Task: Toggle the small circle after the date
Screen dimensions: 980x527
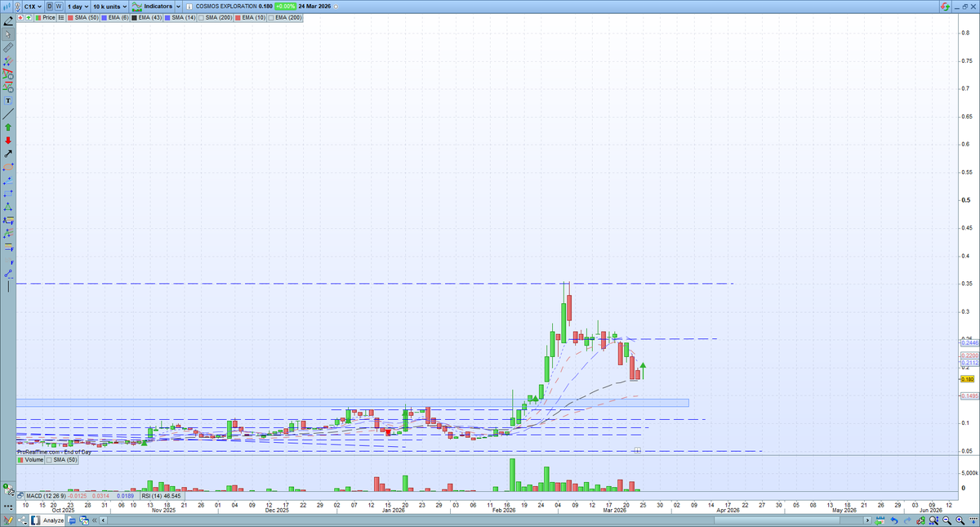Action: point(336,6)
